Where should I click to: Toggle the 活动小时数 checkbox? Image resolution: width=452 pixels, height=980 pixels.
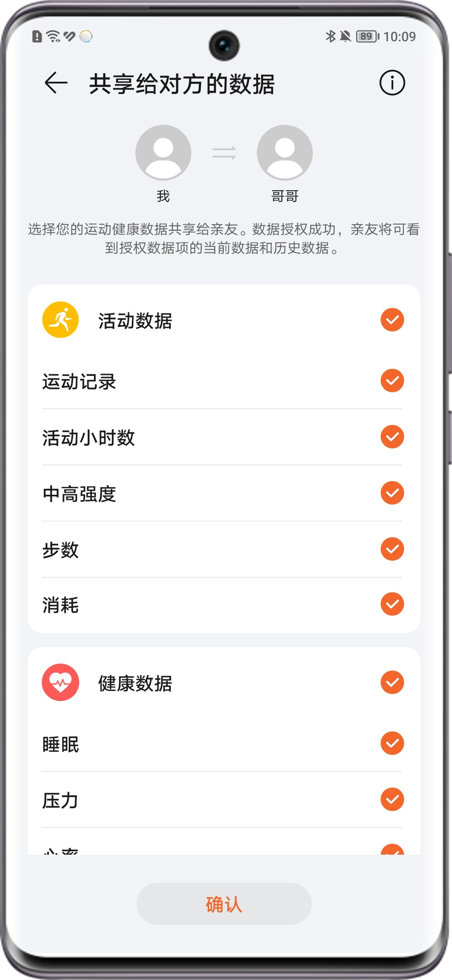[x=392, y=437]
